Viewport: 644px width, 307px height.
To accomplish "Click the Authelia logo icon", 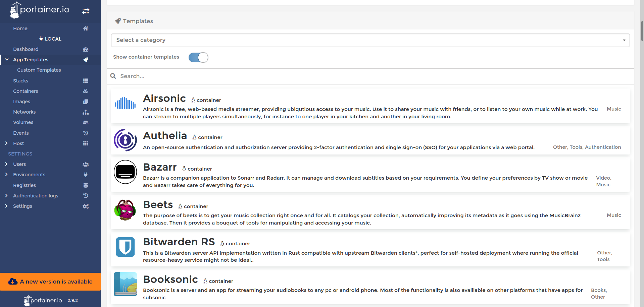I will [x=125, y=140].
